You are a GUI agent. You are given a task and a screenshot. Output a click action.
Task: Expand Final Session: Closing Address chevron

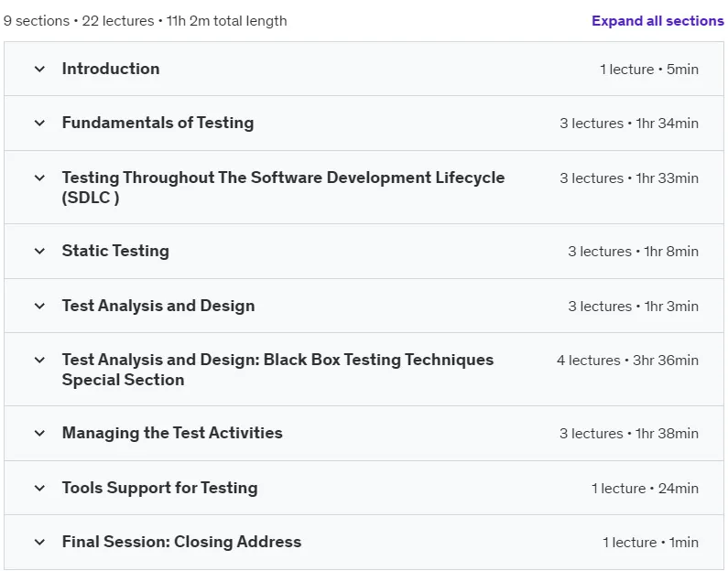pos(40,542)
